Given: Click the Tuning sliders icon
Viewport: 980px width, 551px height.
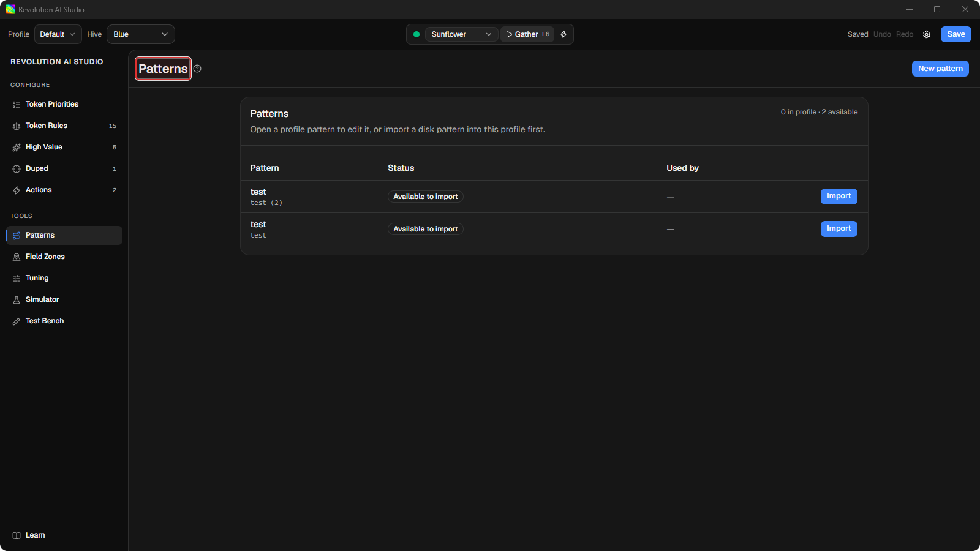Looking at the screenshot, I should [17, 279].
